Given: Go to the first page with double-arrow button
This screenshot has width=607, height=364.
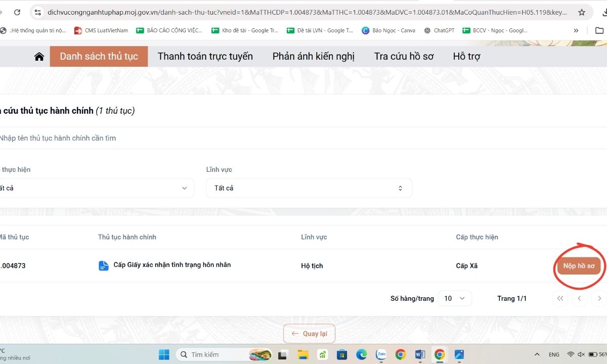Looking at the screenshot, I should pyautogui.click(x=560, y=298).
